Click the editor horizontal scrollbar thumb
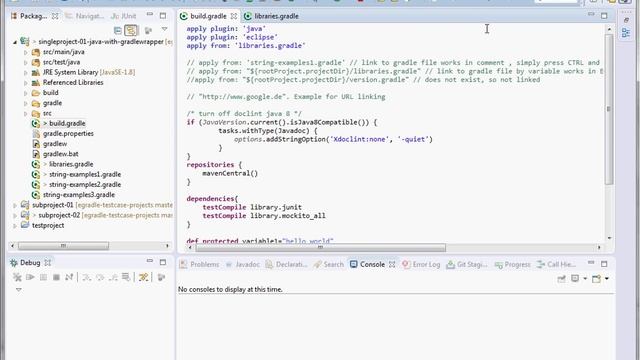 (320, 247)
